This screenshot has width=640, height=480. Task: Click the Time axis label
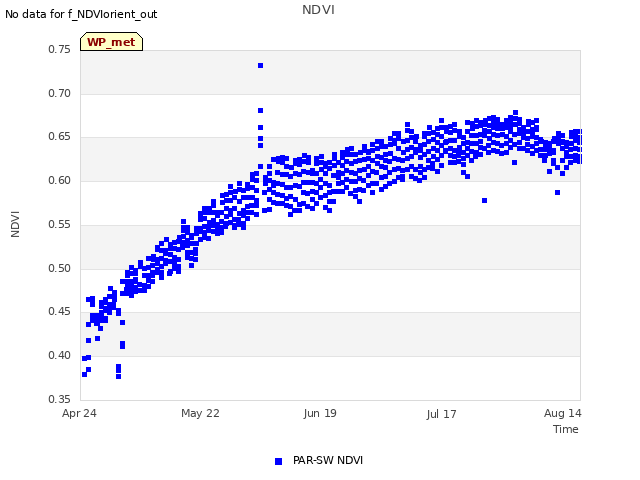(x=566, y=429)
